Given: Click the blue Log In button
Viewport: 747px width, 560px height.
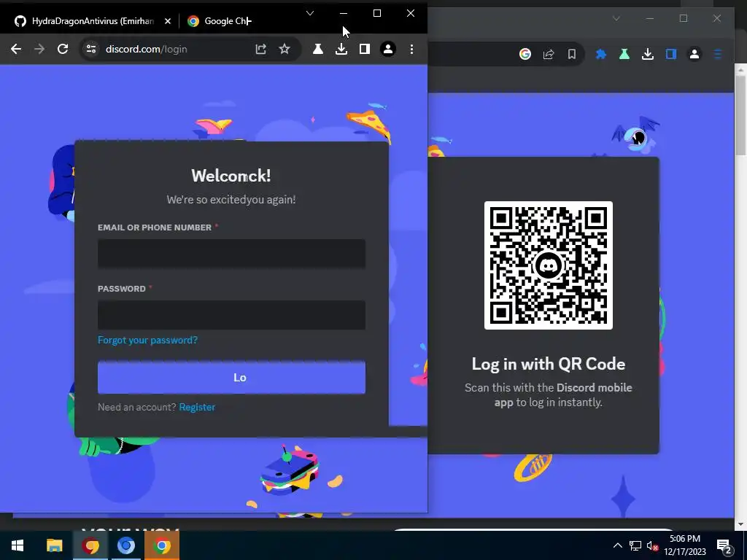Looking at the screenshot, I should (x=231, y=378).
